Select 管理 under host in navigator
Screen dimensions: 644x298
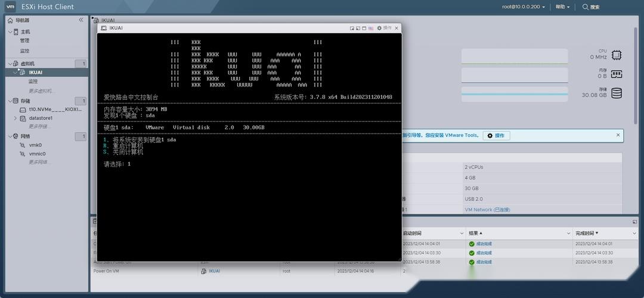pyautogui.click(x=24, y=41)
